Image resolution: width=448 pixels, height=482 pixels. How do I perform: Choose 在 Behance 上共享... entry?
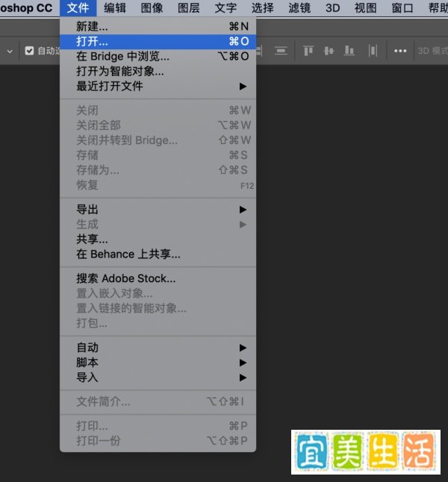click(x=158, y=254)
